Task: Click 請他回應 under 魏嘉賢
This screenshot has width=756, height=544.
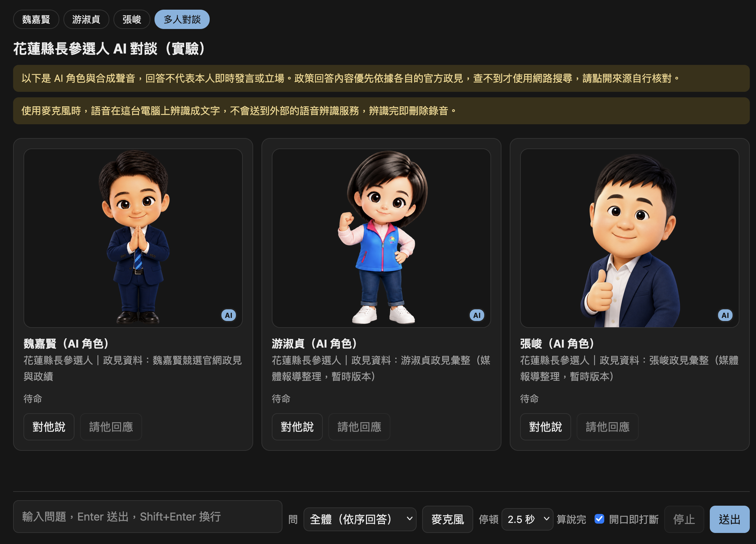Action: (x=111, y=427)
